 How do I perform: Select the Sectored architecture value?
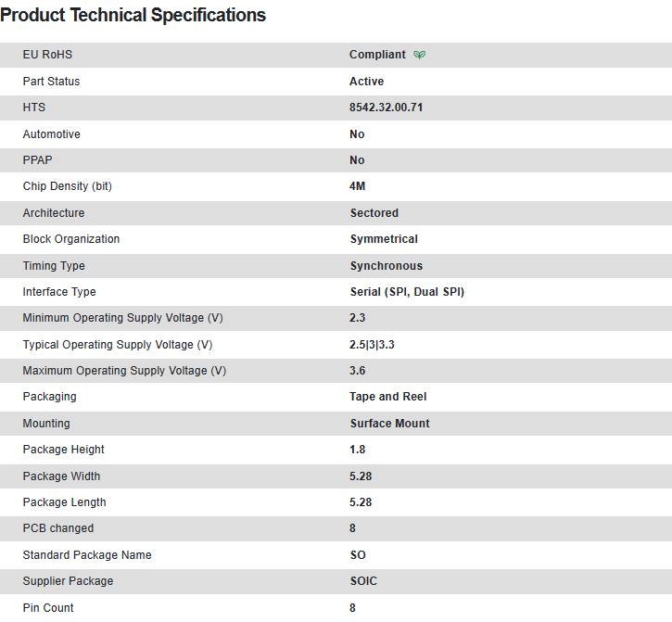[374, 213]
